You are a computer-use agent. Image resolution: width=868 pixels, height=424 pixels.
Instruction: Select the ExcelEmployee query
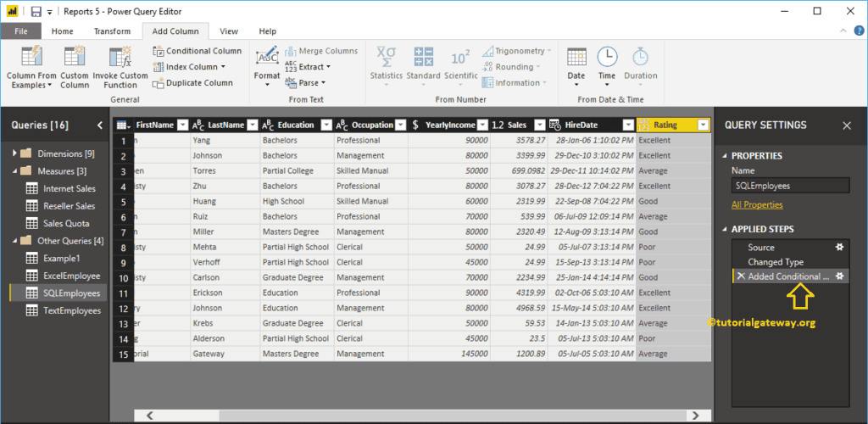coord(71,276)
